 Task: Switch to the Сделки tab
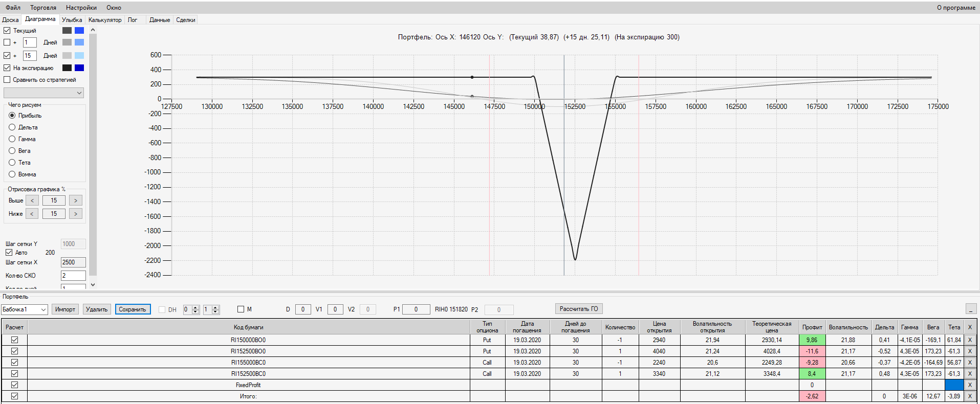[x=186, y=20]
